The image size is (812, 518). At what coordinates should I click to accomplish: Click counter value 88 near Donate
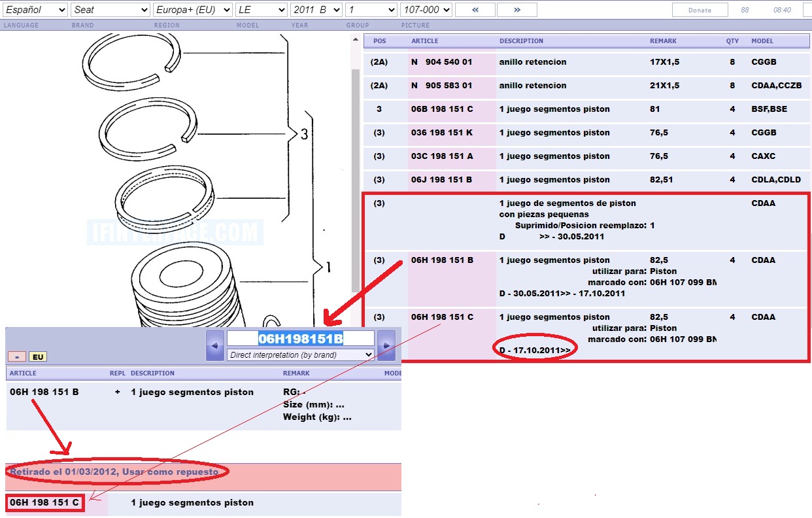[745, 10]
